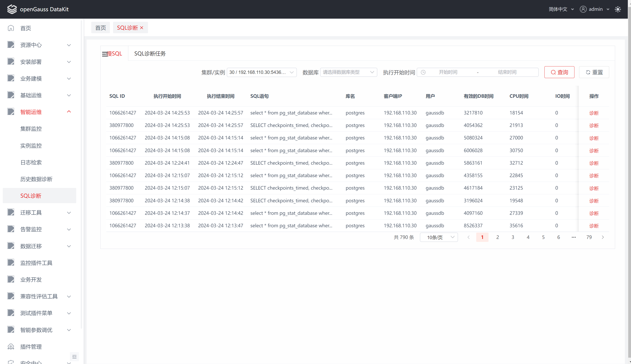Go to pagination page 3
Screen dimensions: 631x364
pyautogui.click(x=513, y=237)
